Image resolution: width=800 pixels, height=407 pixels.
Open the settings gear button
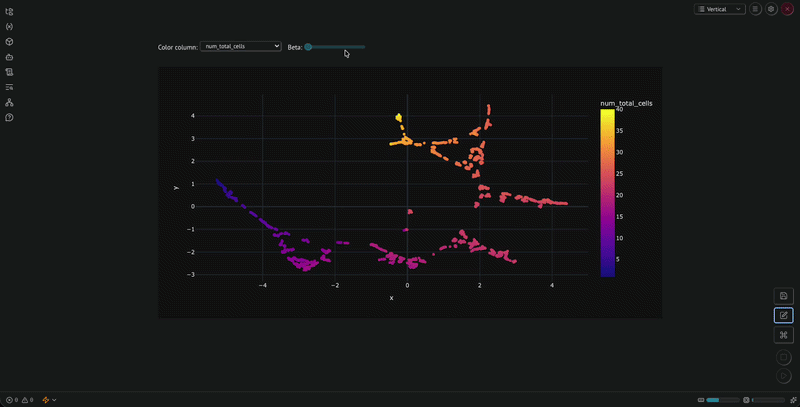click(x=771, y=9)
